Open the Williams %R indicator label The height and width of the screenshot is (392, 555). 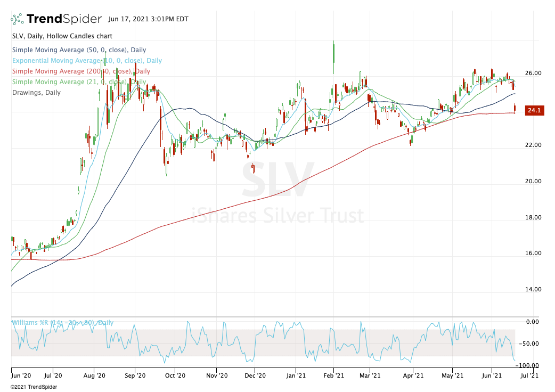pyautogui.click(x=62, y=323)
